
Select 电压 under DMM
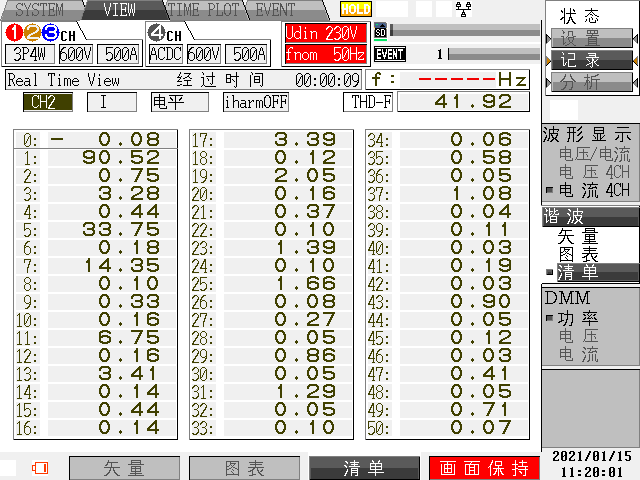pos(578,336)
